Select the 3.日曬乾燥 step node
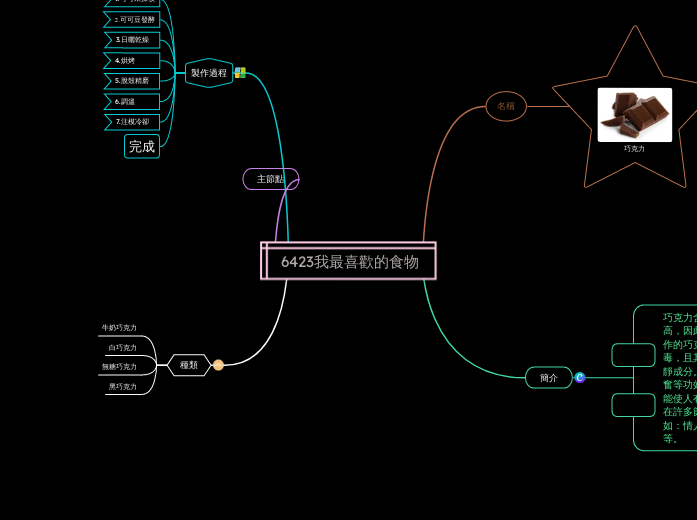Image resolution: width=697 pixels, height=520 pixels. (132, 40)
